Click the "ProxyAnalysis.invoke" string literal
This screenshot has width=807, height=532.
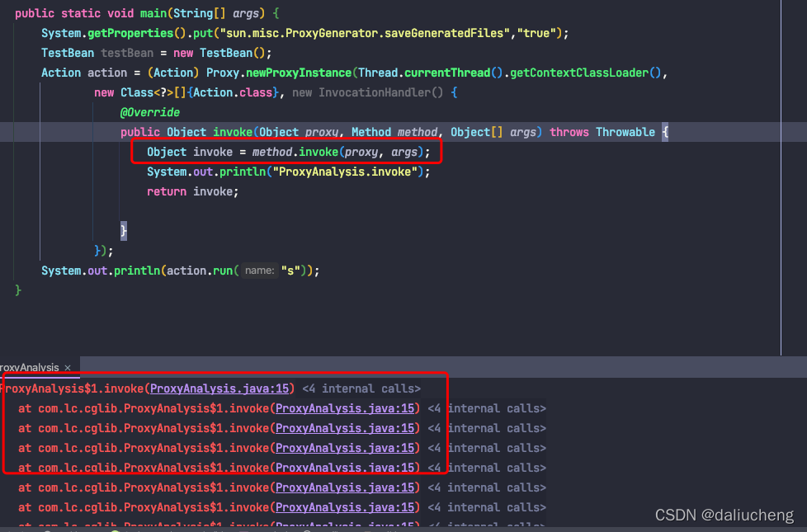(345, 172)
